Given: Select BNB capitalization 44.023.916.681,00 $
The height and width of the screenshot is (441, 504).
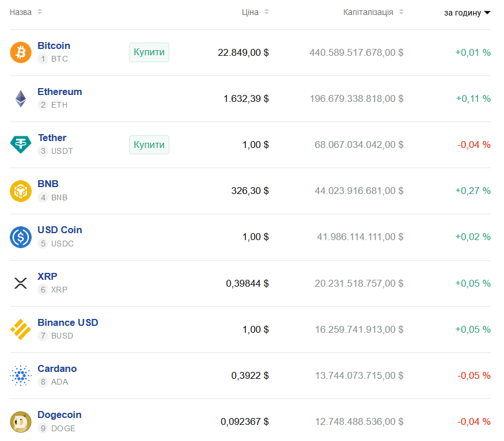Looking at the screenshot, I should (359, 191).
